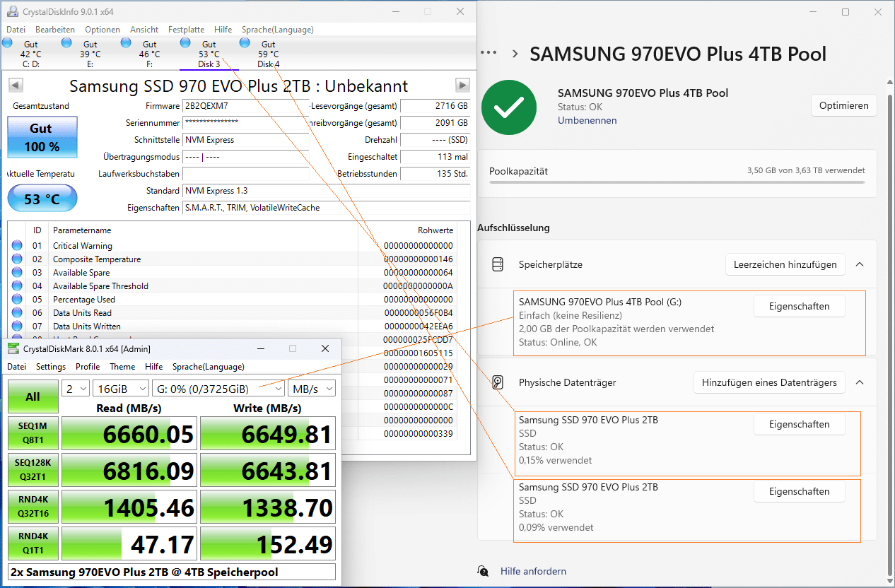Click status orb for Composite Temperature row
895x588 pixels.
pyautogui.click(x=17, y=259)
